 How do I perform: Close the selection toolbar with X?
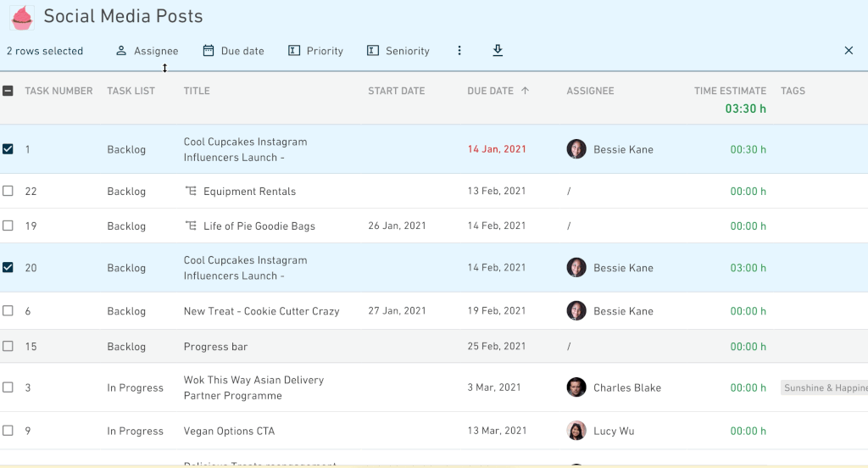coord(849,50)
